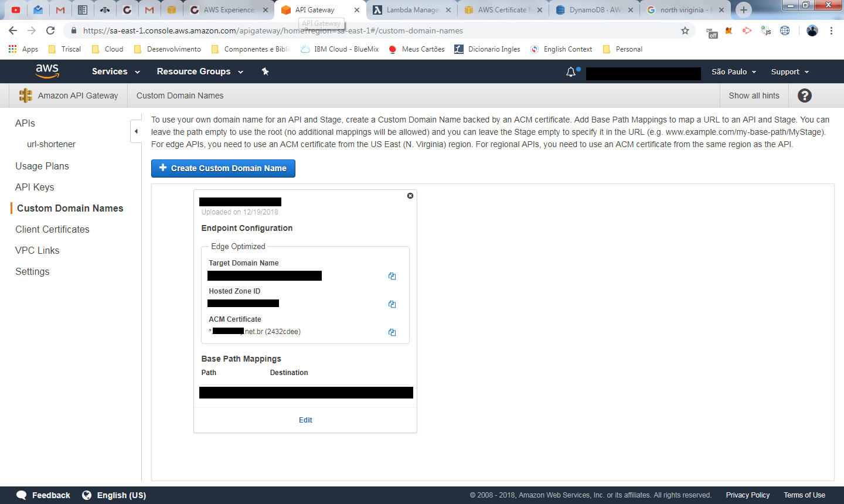
Task: Click the JS extension icon
Action: point(765,30)
